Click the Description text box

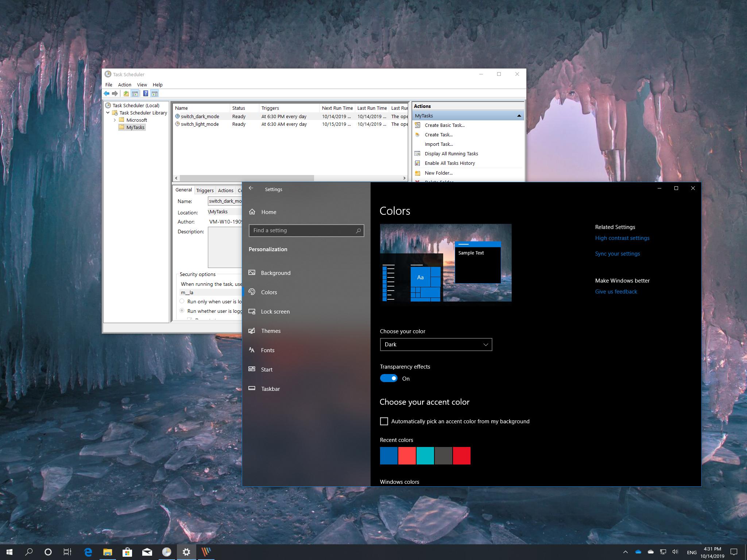click(x=225, y=248)
